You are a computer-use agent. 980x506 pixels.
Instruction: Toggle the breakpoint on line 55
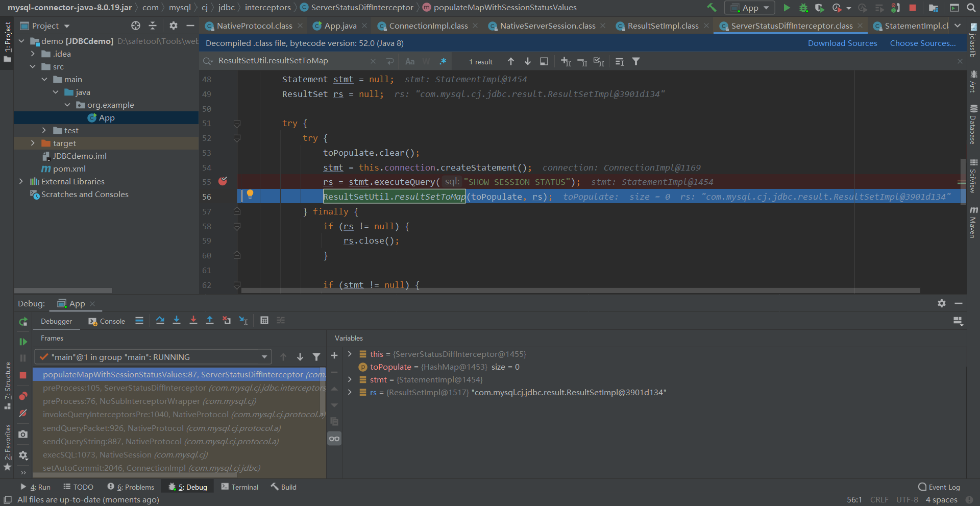pos(223,182)
